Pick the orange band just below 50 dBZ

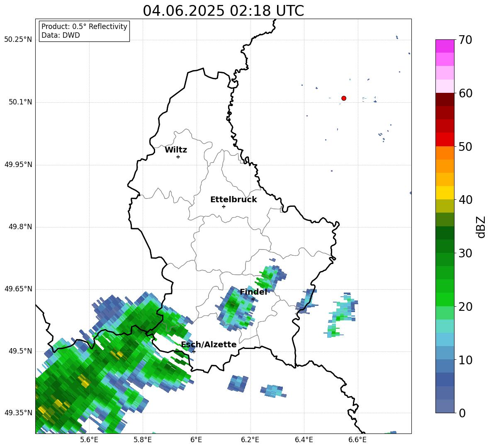(445, 153)
